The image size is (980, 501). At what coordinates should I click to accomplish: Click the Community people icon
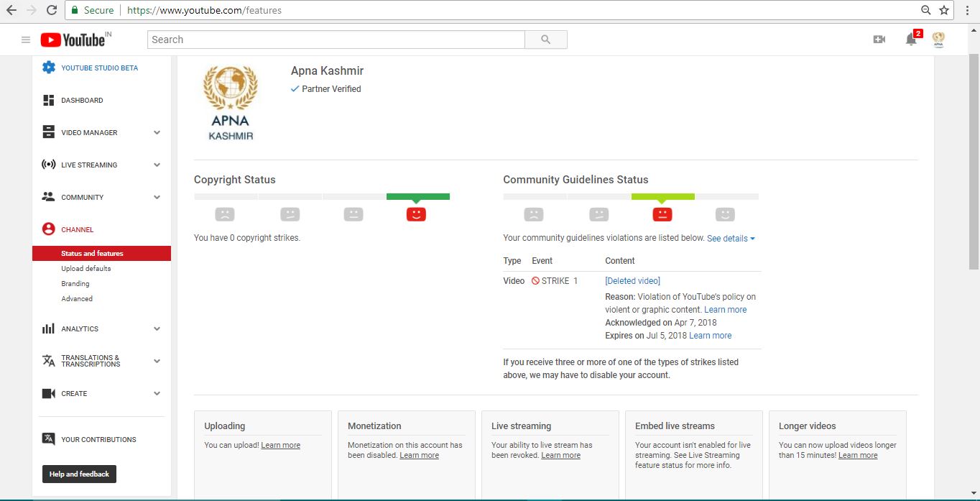click(x=48, y=197)
